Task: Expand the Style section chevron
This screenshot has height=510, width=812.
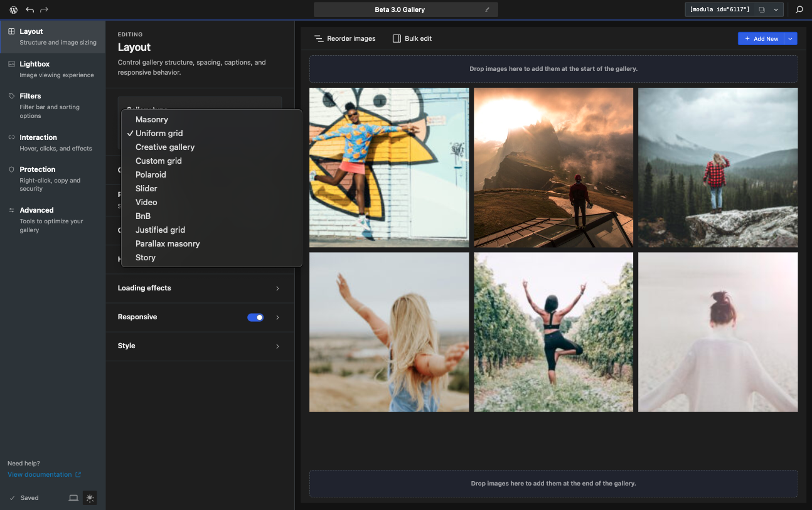Action: (278, 346)
